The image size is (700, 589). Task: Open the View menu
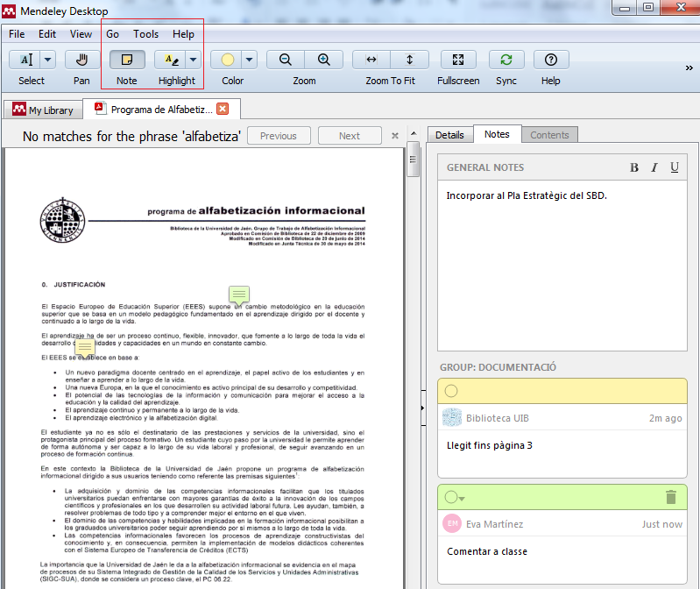[81, 34]
